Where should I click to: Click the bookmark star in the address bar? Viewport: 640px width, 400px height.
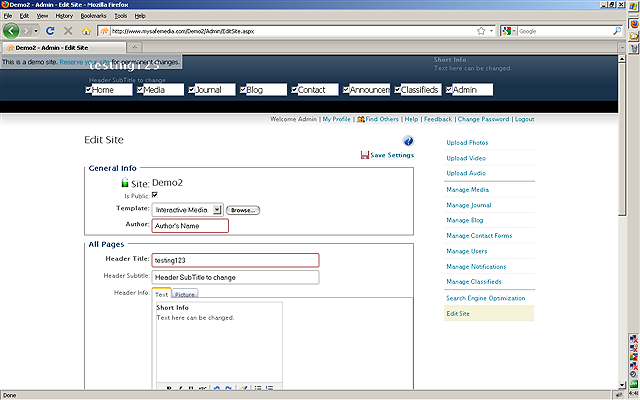point(481,31)
